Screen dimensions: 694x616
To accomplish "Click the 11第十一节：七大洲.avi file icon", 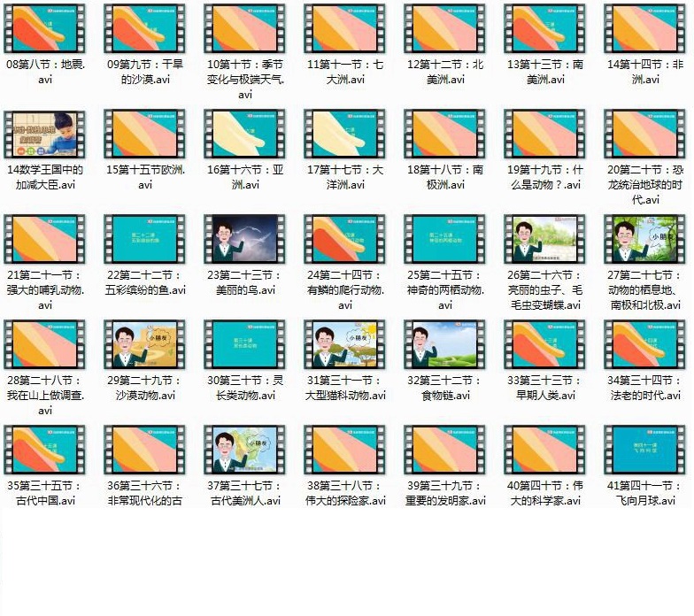I will pyautogui.click(x=345, y=29).
